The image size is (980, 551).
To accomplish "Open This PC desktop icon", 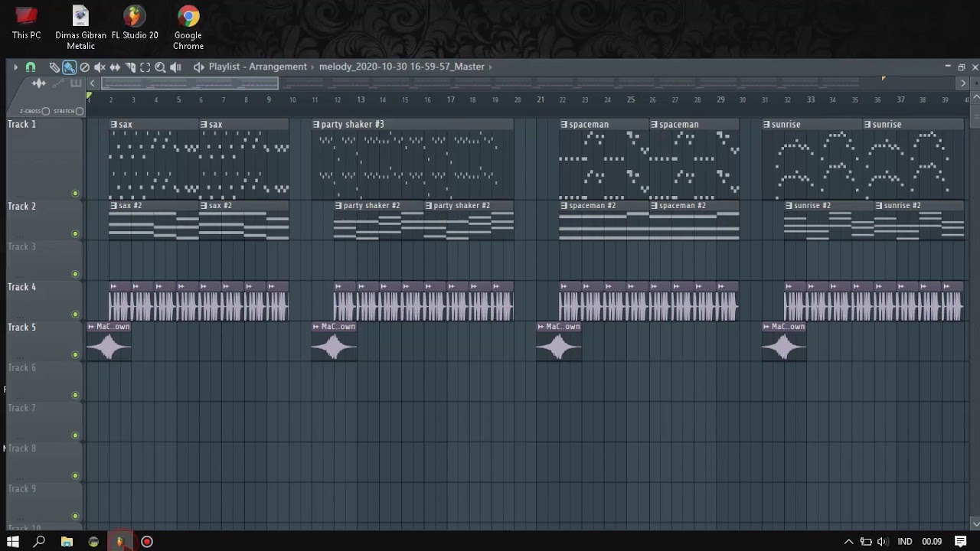I will (x=26, y=23).
